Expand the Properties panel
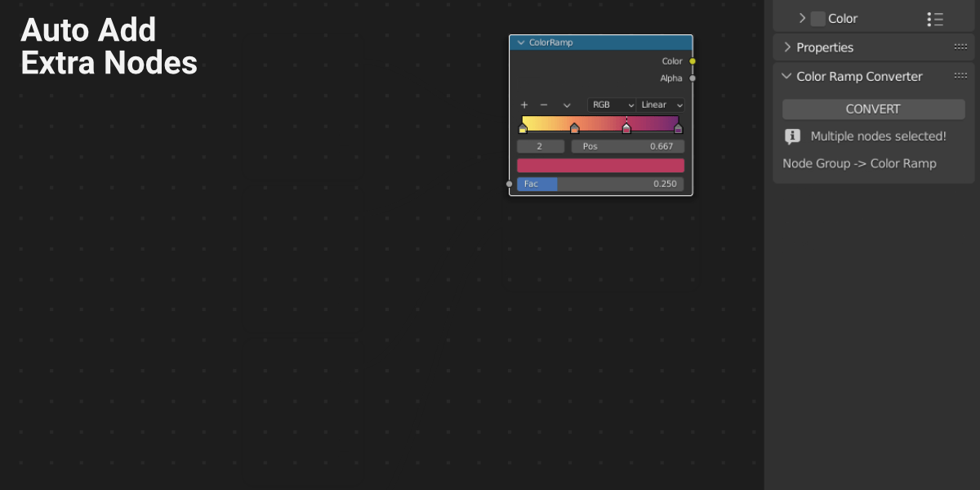 (x=786, y=47)
